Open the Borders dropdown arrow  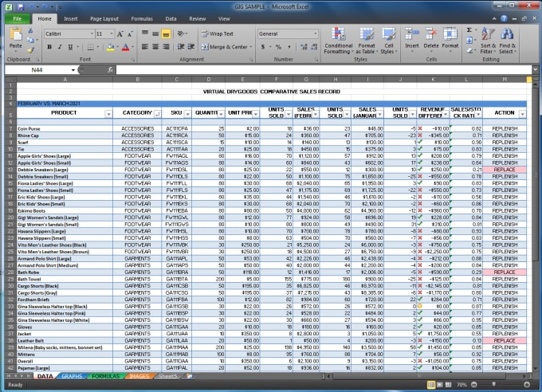[98, 47]
